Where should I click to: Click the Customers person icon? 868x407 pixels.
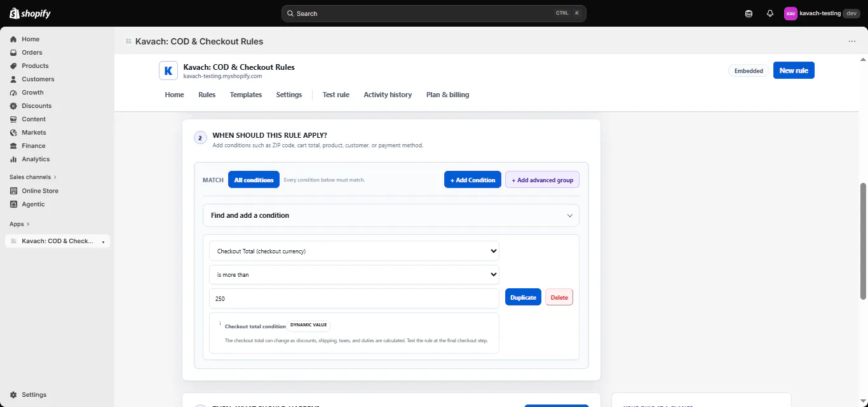pos(13,79)
